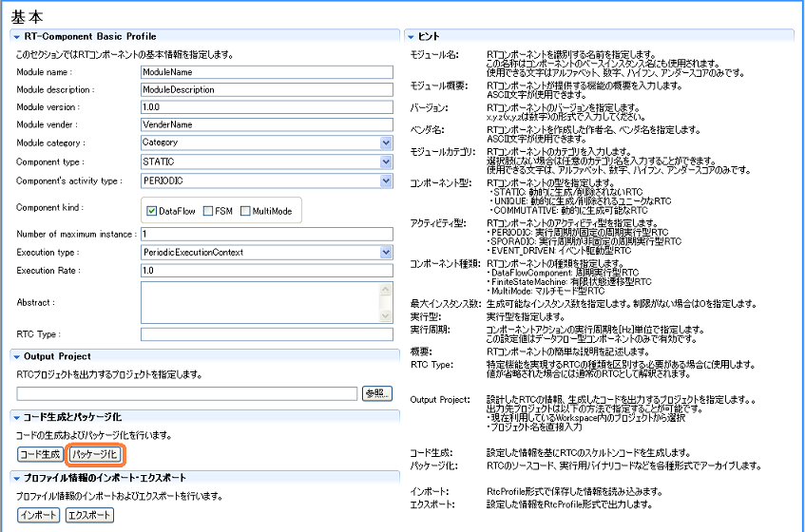Click the Module vender field VenderName
Viewport: 805px width, 532px height.
(x=266, y=124)
